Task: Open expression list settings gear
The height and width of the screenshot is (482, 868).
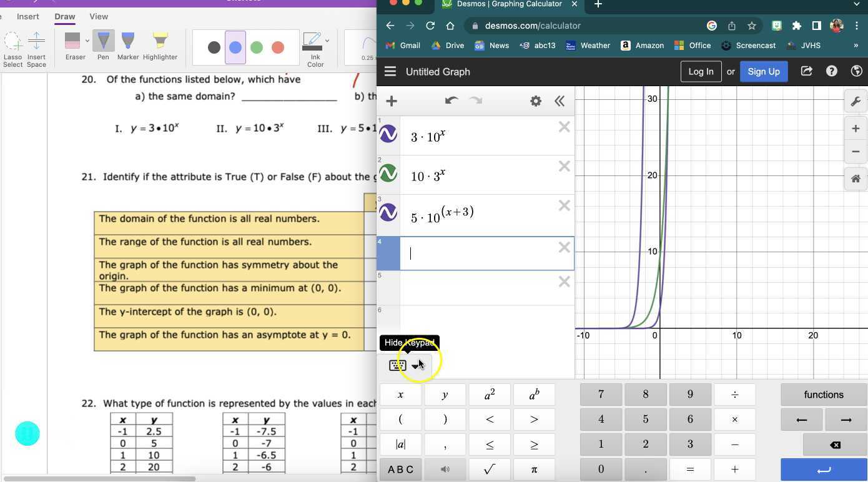Action: pyautogui.click(x=535, y=101)
